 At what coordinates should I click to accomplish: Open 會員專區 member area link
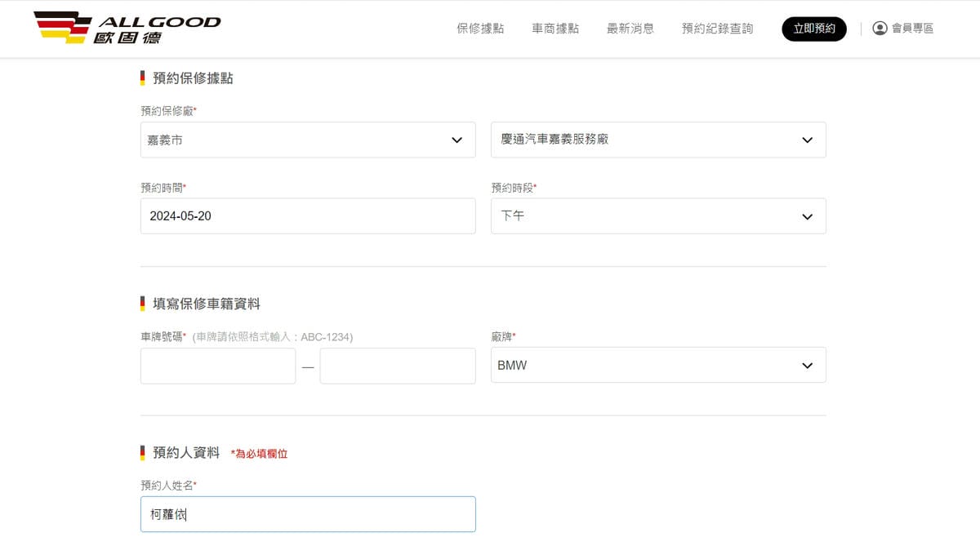coord(911,29)
